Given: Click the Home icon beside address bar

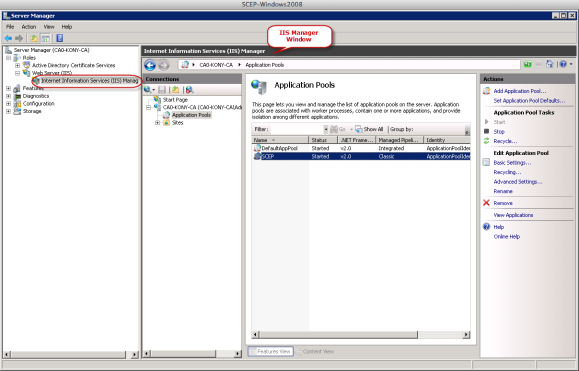Looking at the screenshot, I should tap(550, 65).
